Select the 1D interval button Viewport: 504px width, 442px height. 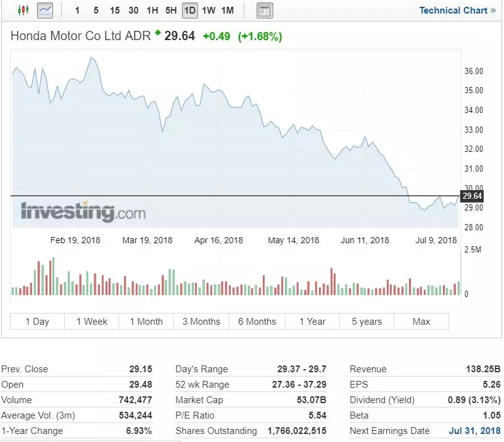[189, 10]
